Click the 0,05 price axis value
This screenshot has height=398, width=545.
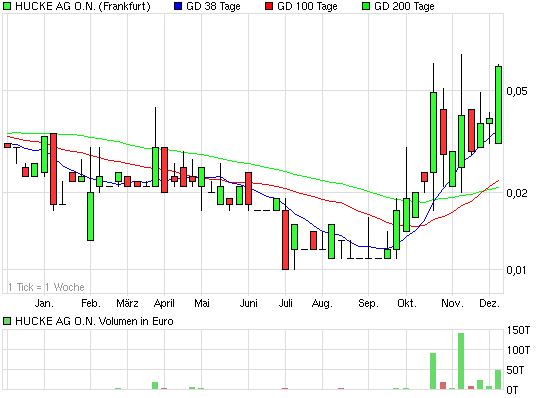[x=516, y=91]
